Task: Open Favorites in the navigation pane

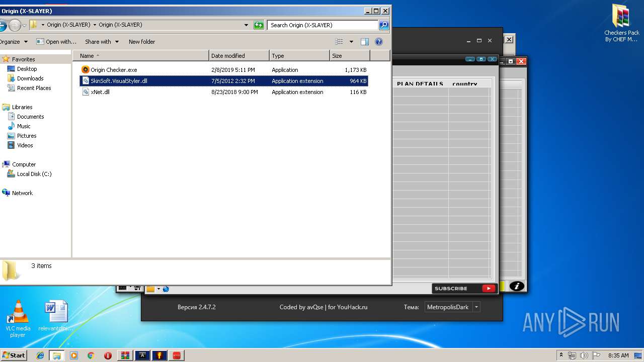Action: pyautogui.click(x=23, y=59)
